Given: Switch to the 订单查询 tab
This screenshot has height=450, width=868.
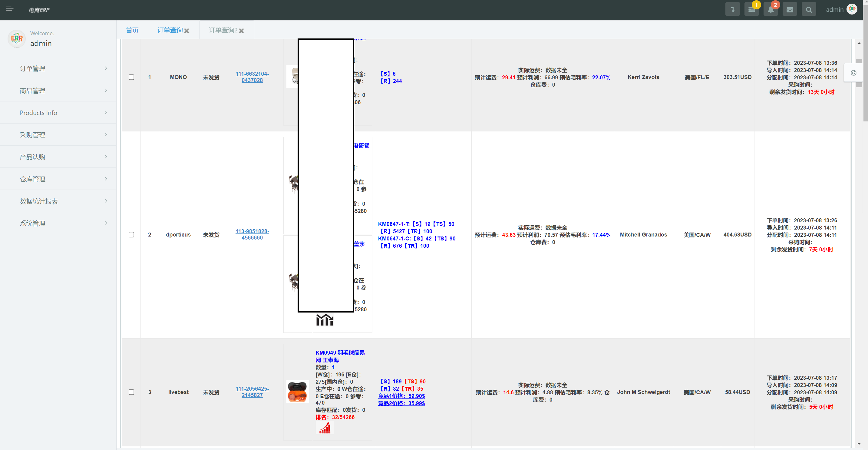Looking at the screenshot, I should 170,30.
